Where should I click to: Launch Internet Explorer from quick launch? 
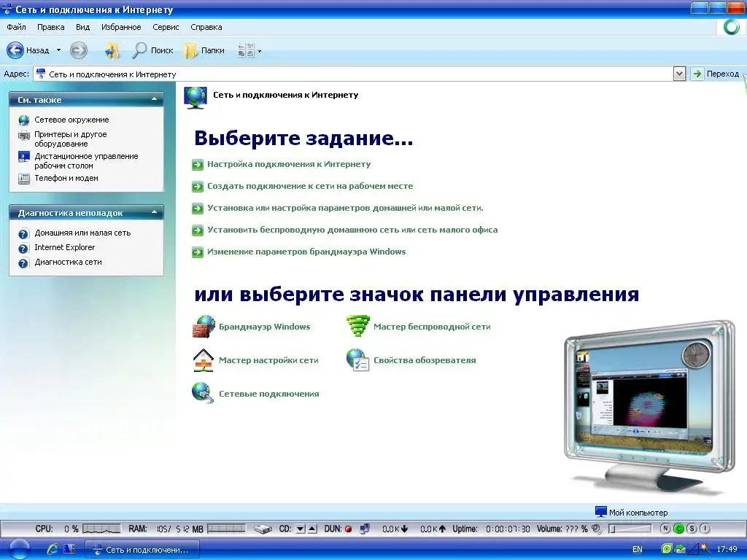pos(53,550)
